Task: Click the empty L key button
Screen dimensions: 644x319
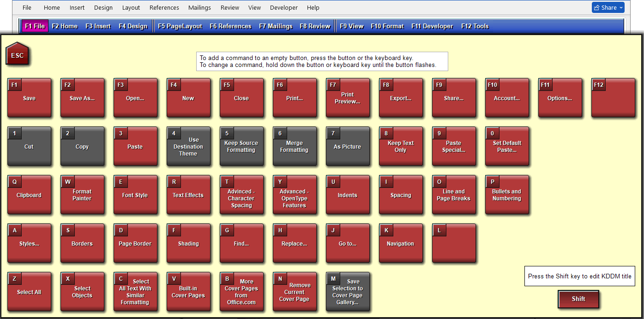Action: pyautogui.click(x=454, y=243)
